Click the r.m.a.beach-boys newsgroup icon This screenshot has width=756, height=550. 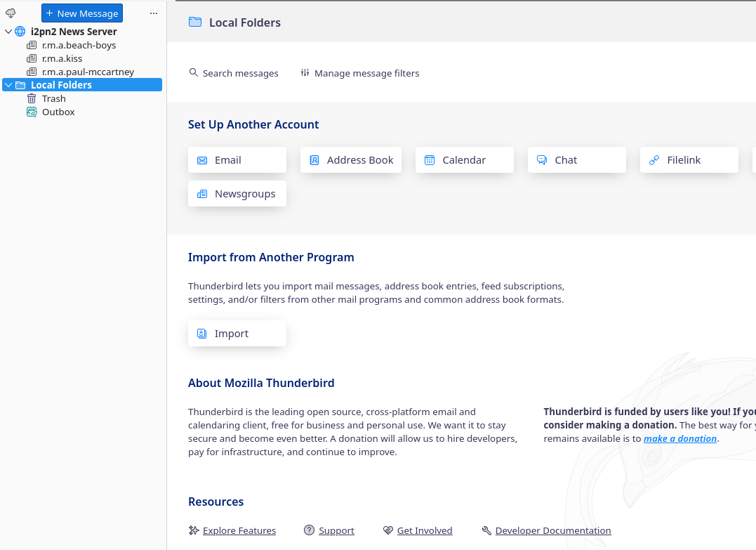[32, 45]
